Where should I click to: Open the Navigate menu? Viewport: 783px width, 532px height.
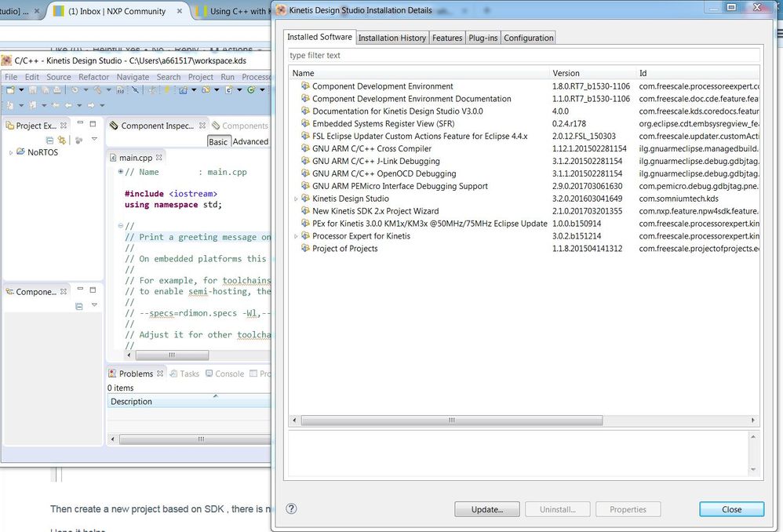(133, 77)
